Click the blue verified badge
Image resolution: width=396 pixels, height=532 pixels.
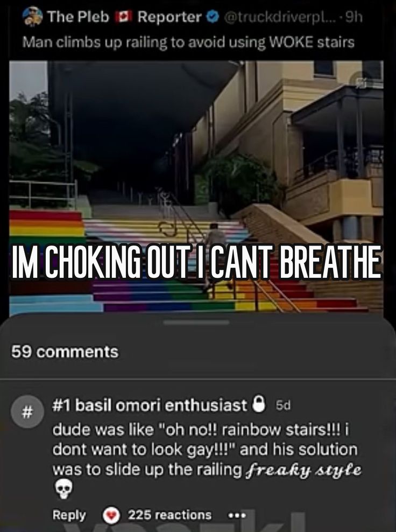[213, 17]
